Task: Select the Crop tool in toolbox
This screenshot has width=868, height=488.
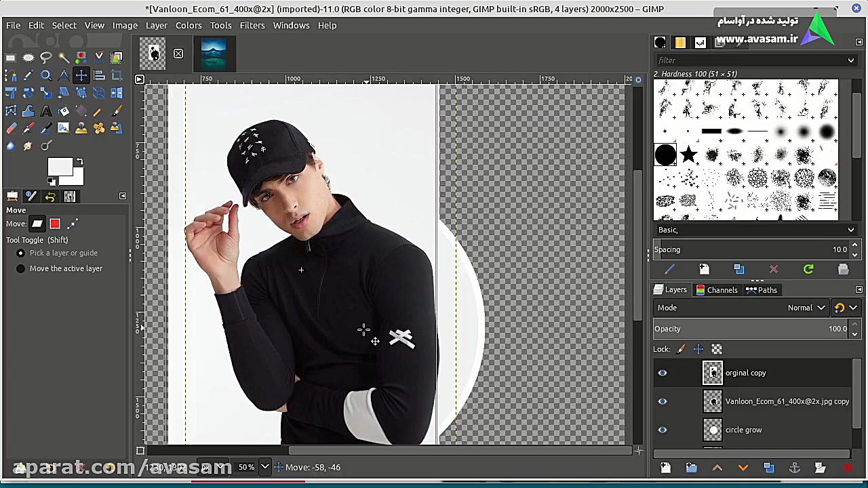Action: pyautogui.click(x=117, y=75)
